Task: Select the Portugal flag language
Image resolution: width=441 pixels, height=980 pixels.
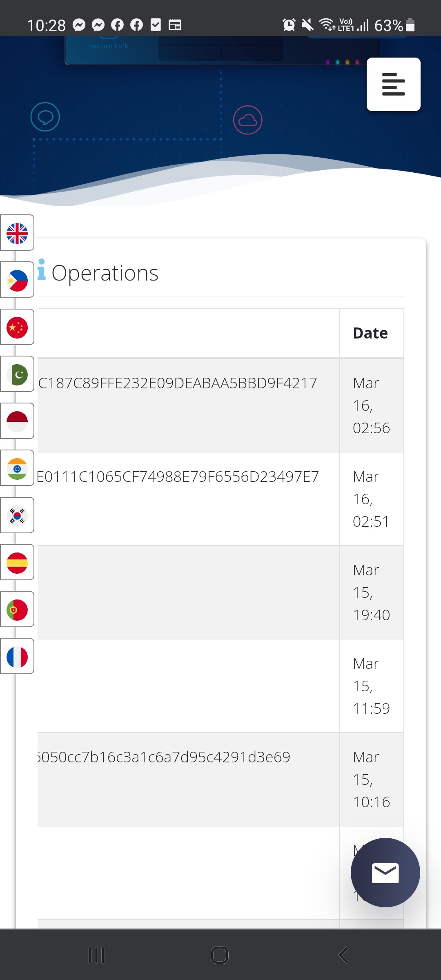Action: click(x=17, y=609)
